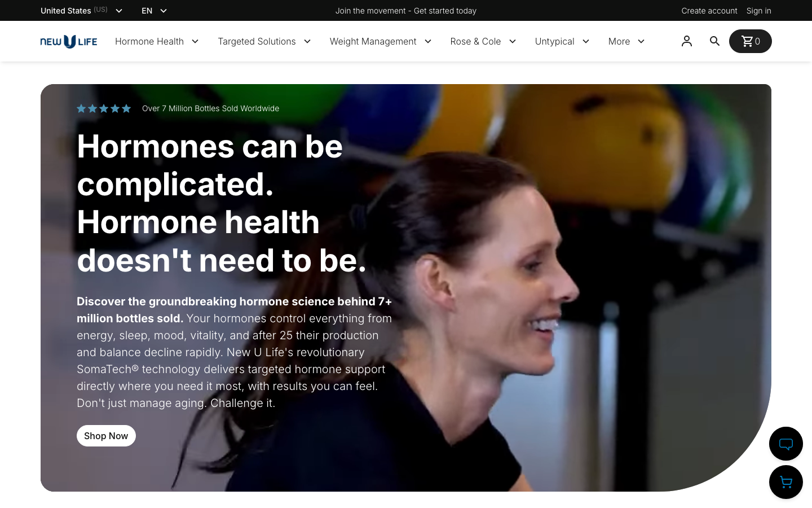The height and width of the screenshot is (508, 812).
Task: Expand the United States country selector
Action: (82, 11)
